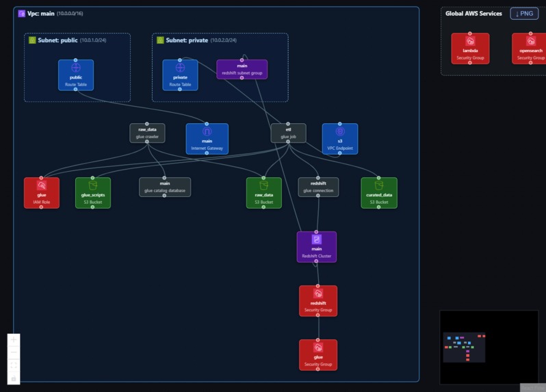
Task: Click the redshift Security Group node
Action: [318, 301]
